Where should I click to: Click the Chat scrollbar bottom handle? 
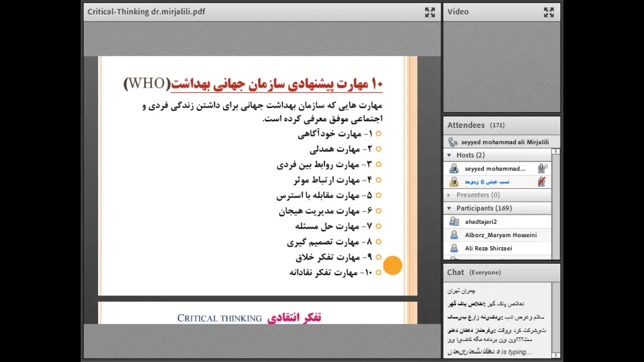pyautogui.click(x=556, y=355)
